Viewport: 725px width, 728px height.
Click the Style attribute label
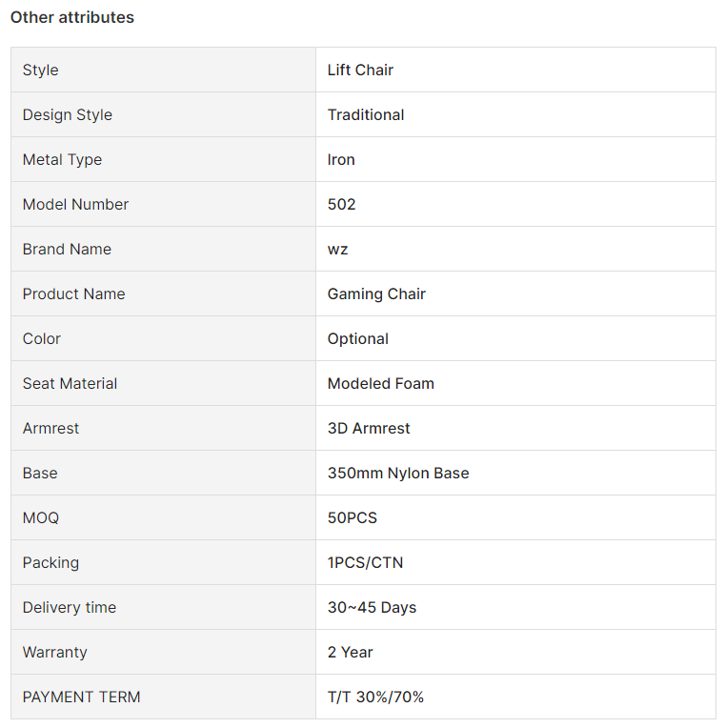point(40,70)
